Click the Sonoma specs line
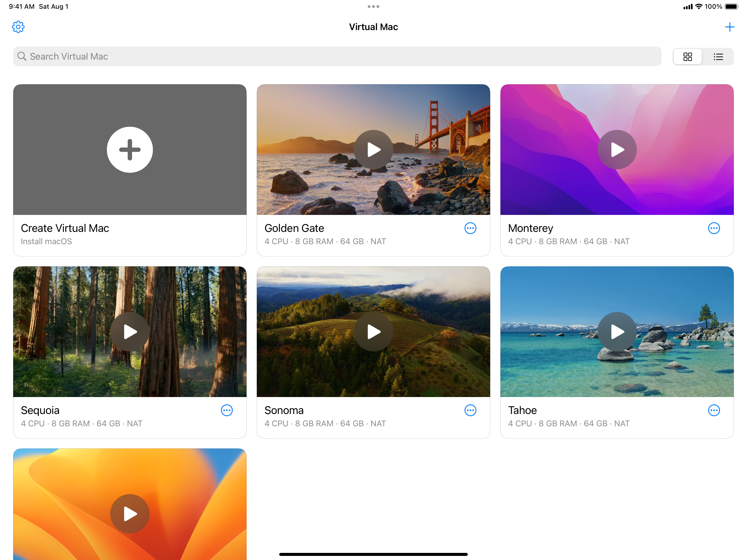This screenshot has width=747, height=560. [x=325, y=424]
